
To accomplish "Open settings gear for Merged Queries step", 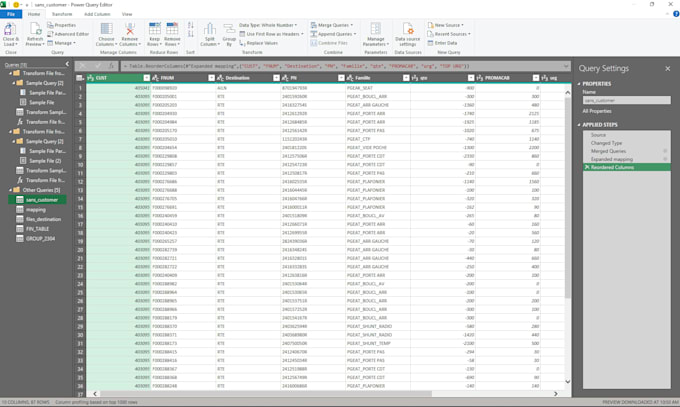I will [x=665, y=151].
